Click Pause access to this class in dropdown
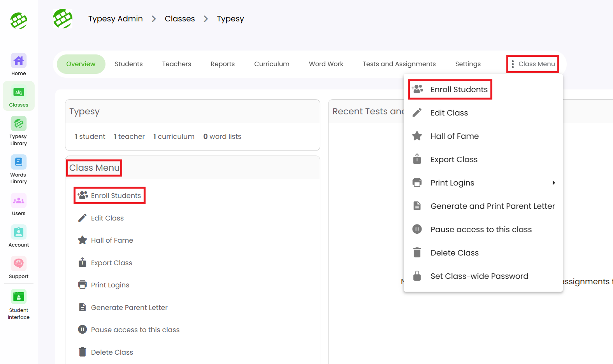The height and width of the screenshot is (364, 613). [481, 229]
